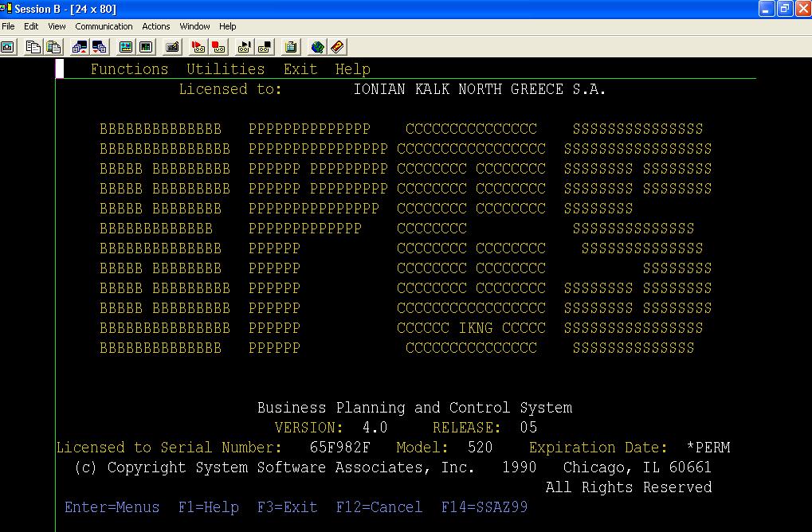Open the Display setup toolbar icon
Viewport: 812px width, 532px height.
coord(125,47)
